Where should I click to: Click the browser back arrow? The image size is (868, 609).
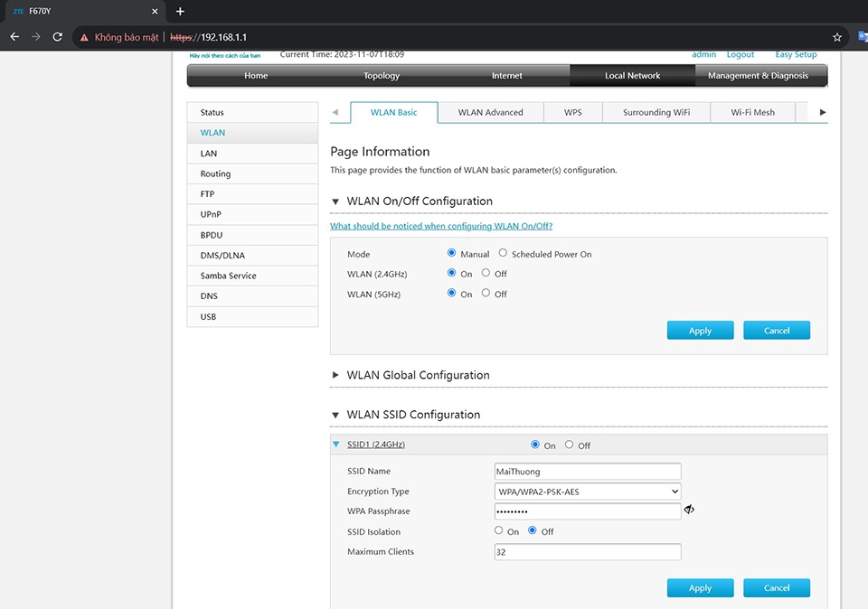15,37
